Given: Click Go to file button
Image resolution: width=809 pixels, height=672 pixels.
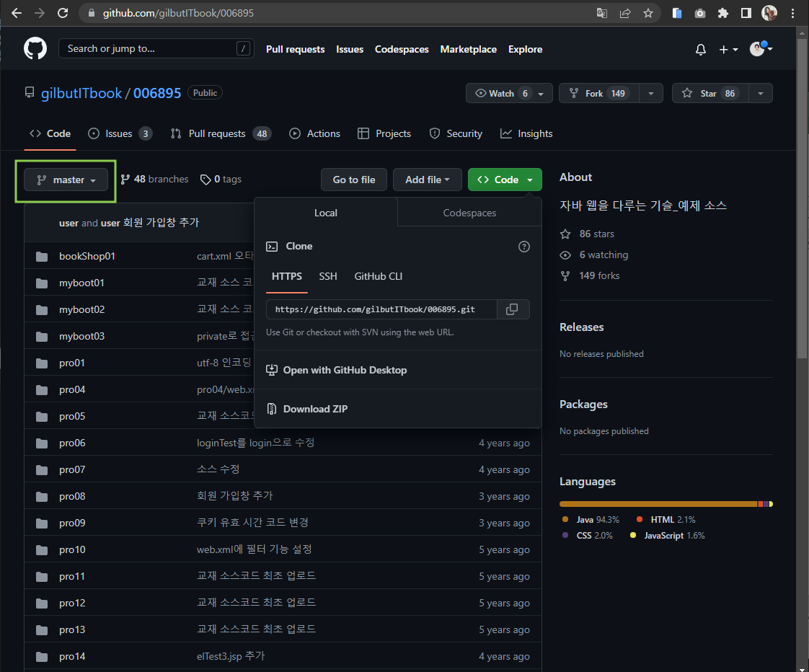Looking at the screenshot, I should [354, 180].
